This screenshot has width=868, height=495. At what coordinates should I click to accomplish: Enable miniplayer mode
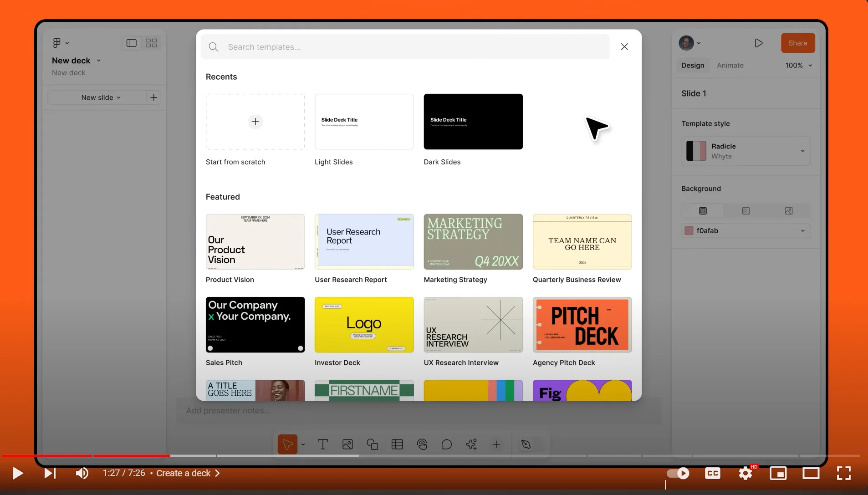pyautogui.click(x=778, y=473)
